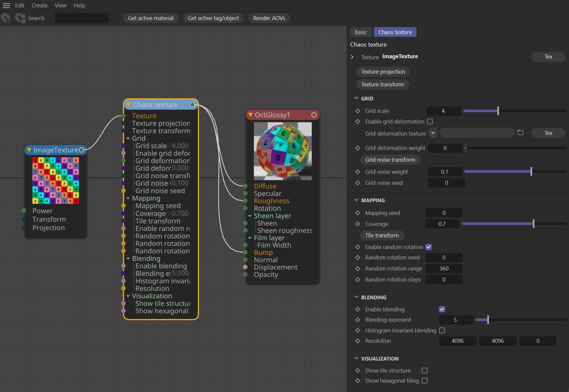Open the Grid deformation texture dropdown arrow
Image resolution: width=569 pixels, height=392 pixels.
(x=433, y=133)
